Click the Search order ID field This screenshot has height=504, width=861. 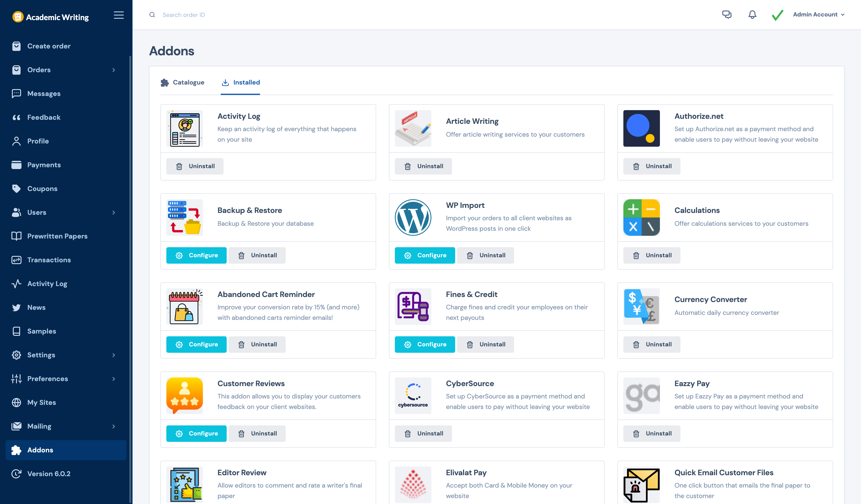coord(184,15)
